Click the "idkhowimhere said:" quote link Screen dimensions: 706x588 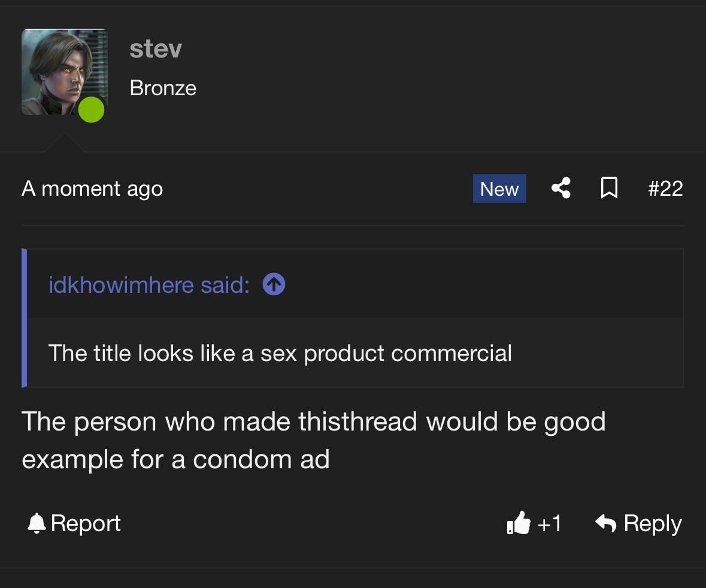149,285
